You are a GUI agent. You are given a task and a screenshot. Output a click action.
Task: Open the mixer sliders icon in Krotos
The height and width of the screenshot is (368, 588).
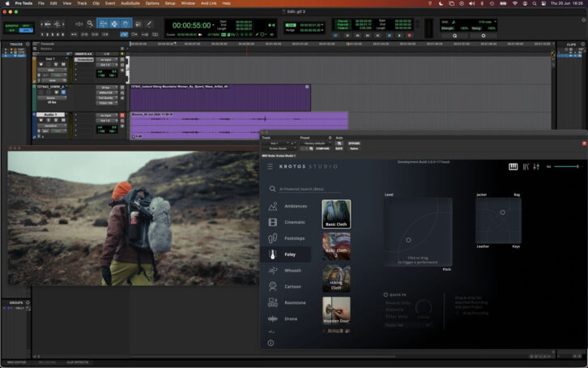(x=536, y=167)
